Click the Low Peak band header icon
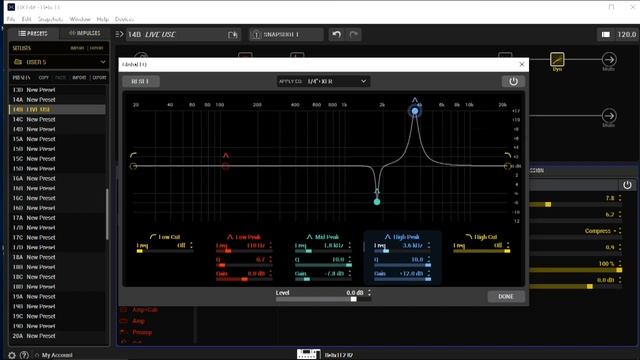 [x=230, y=237]
